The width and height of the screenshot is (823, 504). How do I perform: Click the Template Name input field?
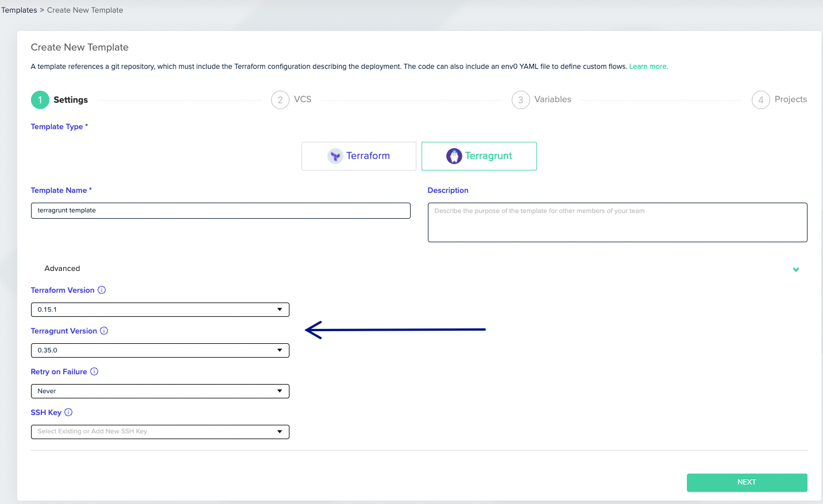[221, 211]
